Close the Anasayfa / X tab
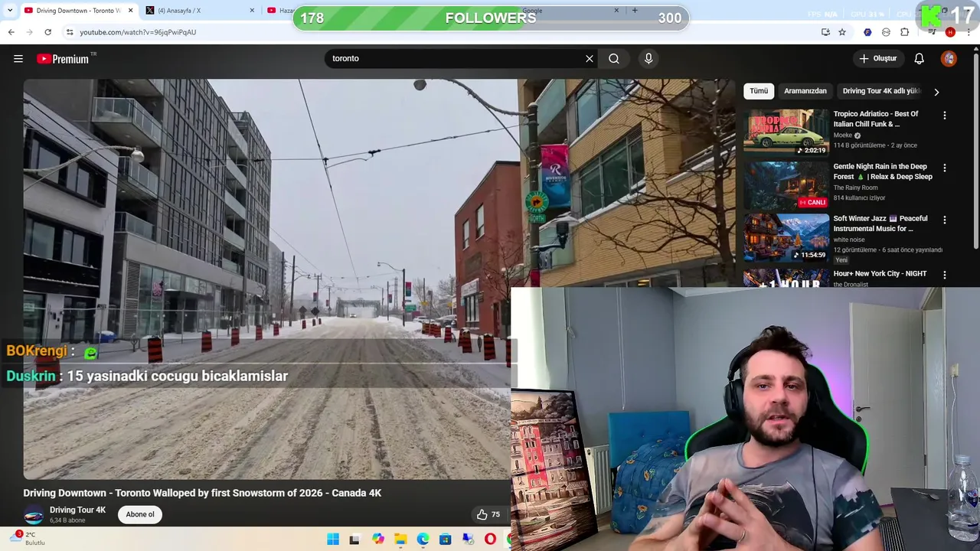Screen dimensions: 980x551 pyautogui.click(x=252, y=11)
